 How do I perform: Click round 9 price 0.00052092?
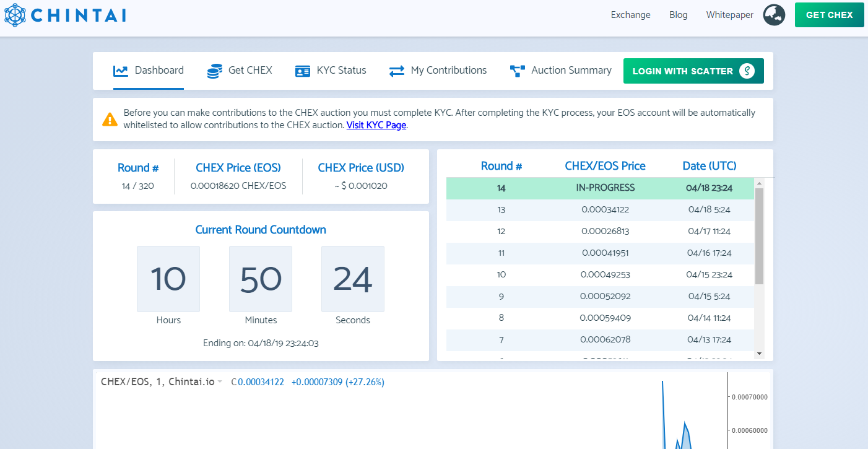pos(605,296)
